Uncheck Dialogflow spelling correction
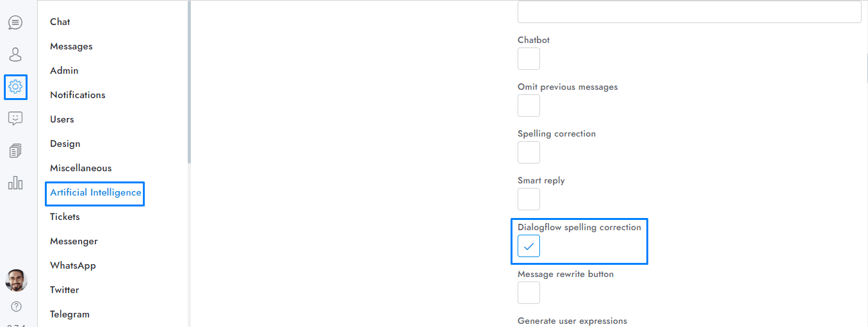The width and height of the screenshot is (868, 327). (528, 246)
